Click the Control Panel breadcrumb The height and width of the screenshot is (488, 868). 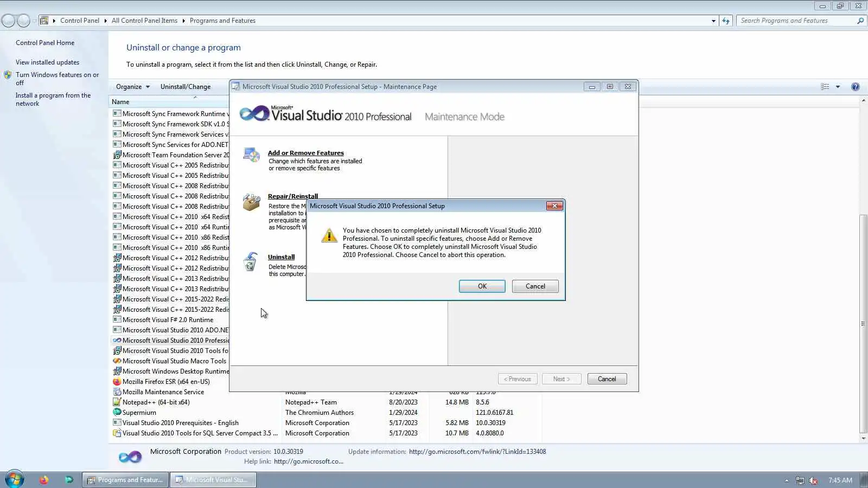[x=80, y=21]
